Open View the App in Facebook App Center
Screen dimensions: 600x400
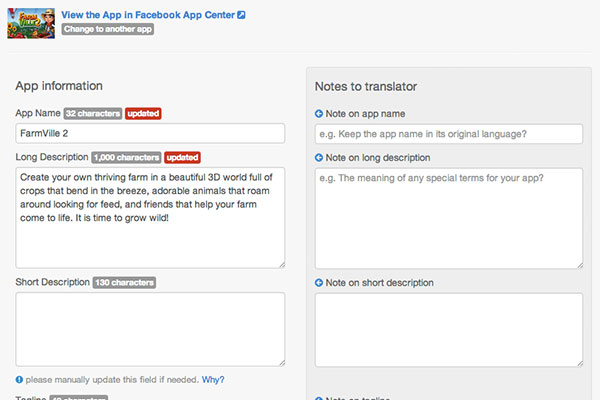click(x=148, y=15)
